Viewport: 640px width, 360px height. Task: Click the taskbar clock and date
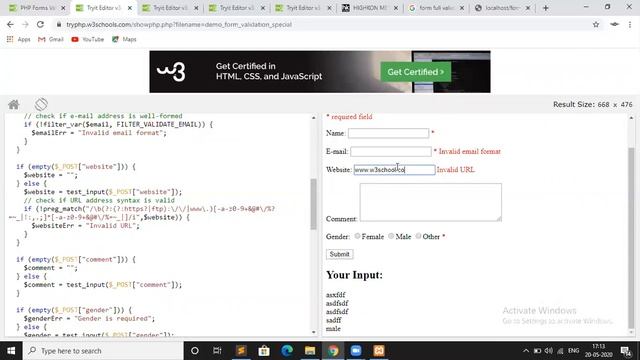click(x=598, y=351)
